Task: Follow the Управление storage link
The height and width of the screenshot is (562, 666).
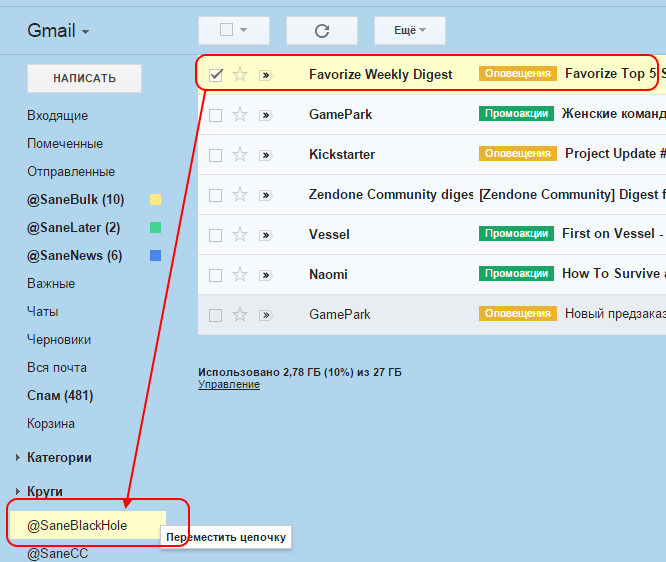Action: 229,384
